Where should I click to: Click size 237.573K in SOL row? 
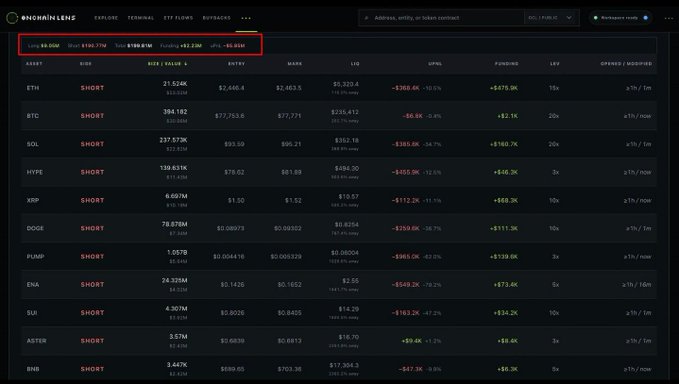(173, 140)
